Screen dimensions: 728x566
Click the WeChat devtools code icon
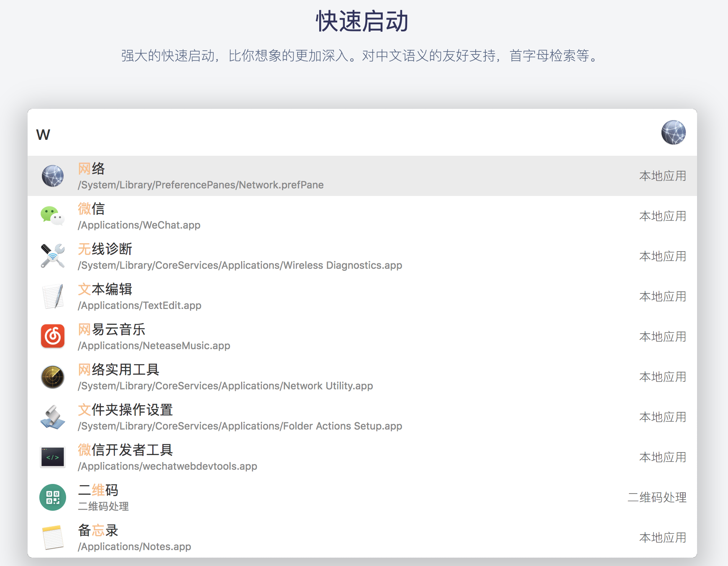pos(53,457)
